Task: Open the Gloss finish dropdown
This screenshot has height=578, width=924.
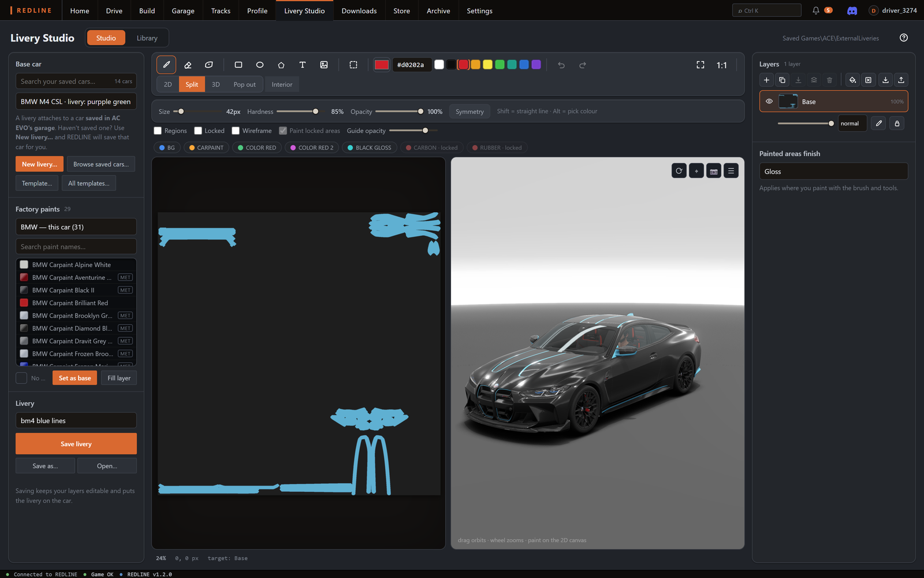Action: [x=833, y=171]
